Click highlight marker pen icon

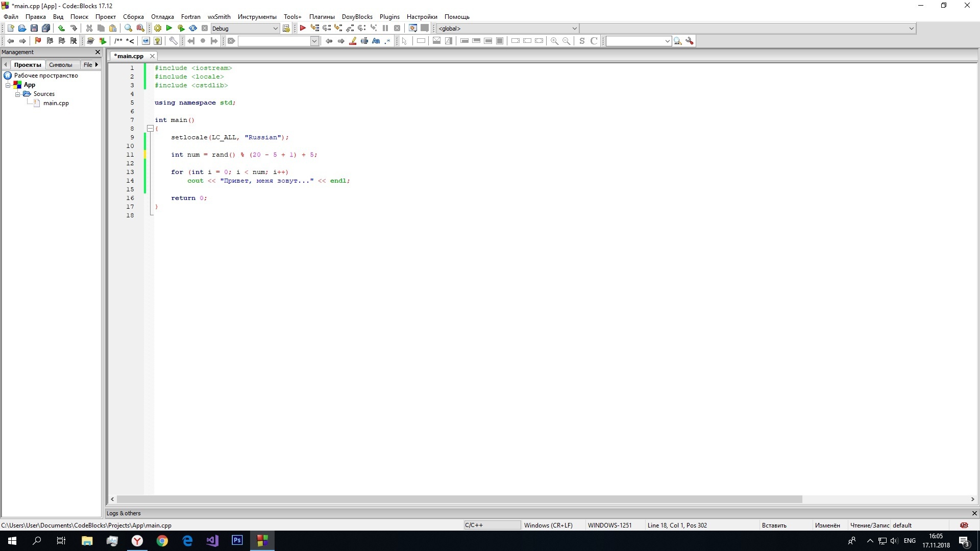tap(353, 41)
